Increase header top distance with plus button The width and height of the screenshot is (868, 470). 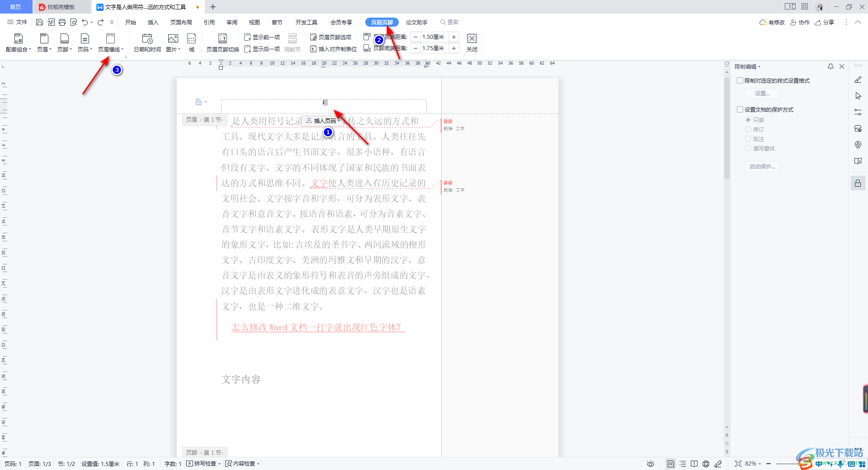click(454, 37)
